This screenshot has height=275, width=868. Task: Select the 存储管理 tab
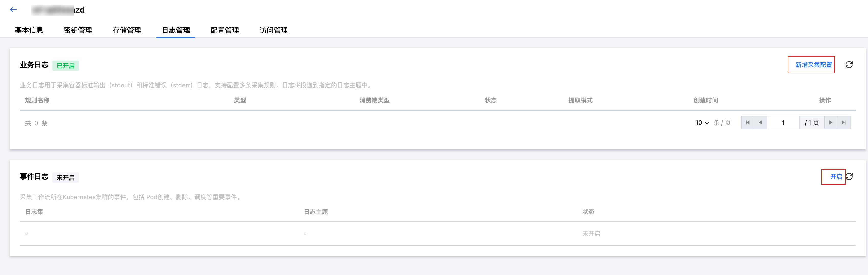point(127,30)
